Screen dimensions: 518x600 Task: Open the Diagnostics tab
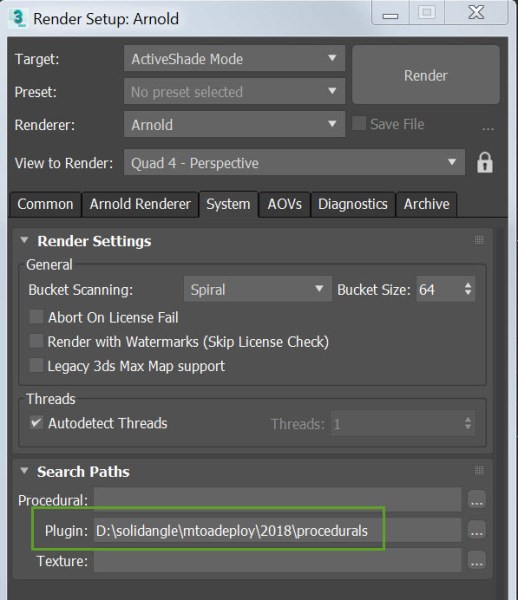point(353,204)
